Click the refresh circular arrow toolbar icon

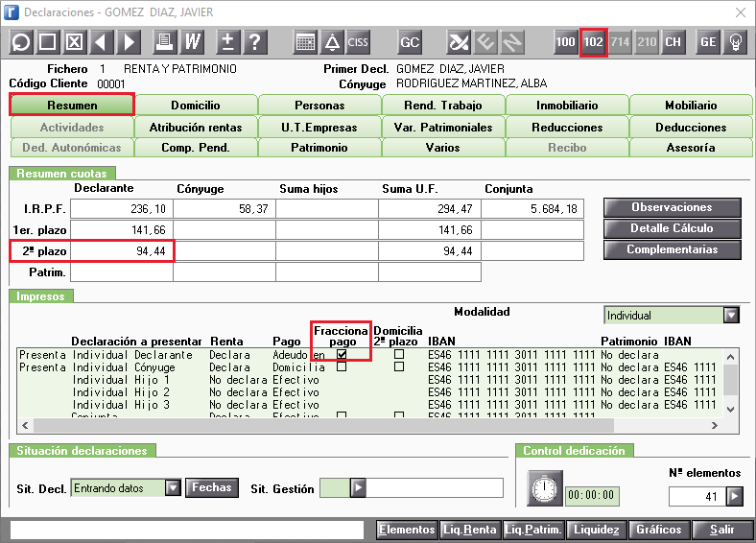pos(21,42)
